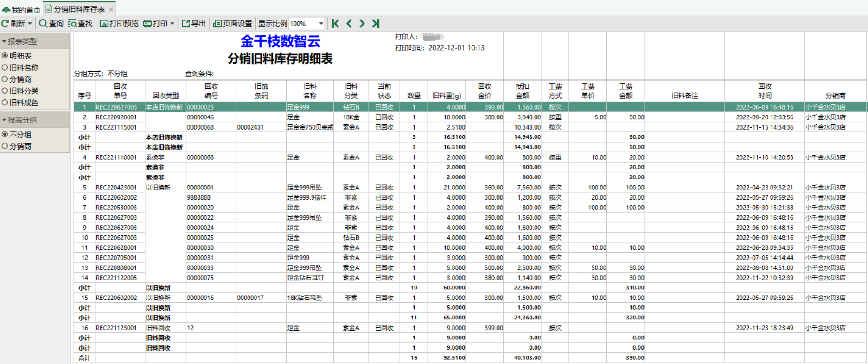Viewport: 868px width, 364px height.
Task: Click the 打印 printer icon
Action: 147,23
